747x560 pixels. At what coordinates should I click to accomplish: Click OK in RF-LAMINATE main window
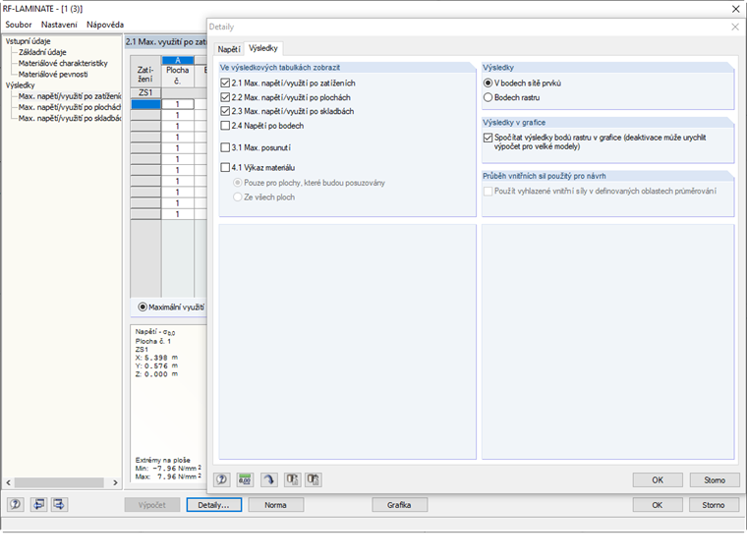[x=658, y=505]
